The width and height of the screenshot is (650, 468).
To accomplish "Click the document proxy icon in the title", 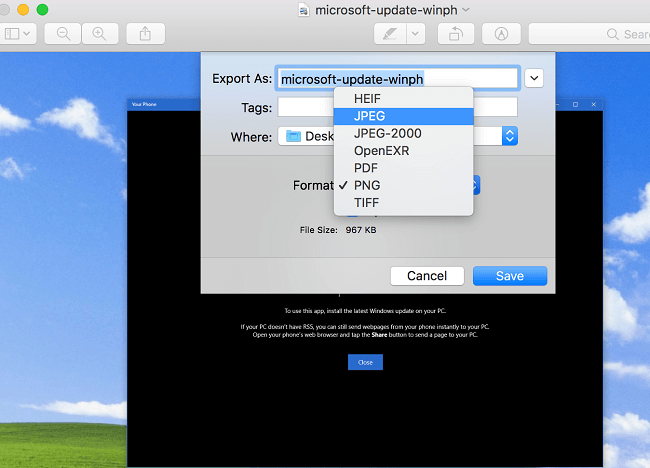I will tap(304, 10).
